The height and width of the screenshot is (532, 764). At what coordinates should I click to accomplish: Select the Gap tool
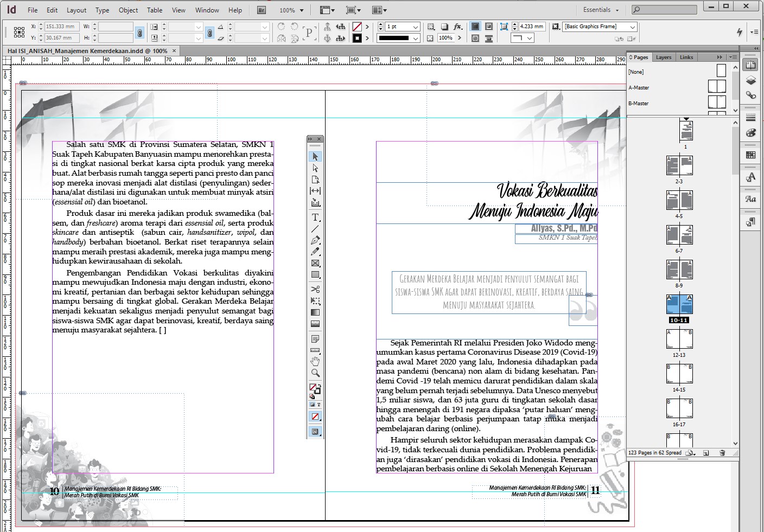(x=315, y=191)
